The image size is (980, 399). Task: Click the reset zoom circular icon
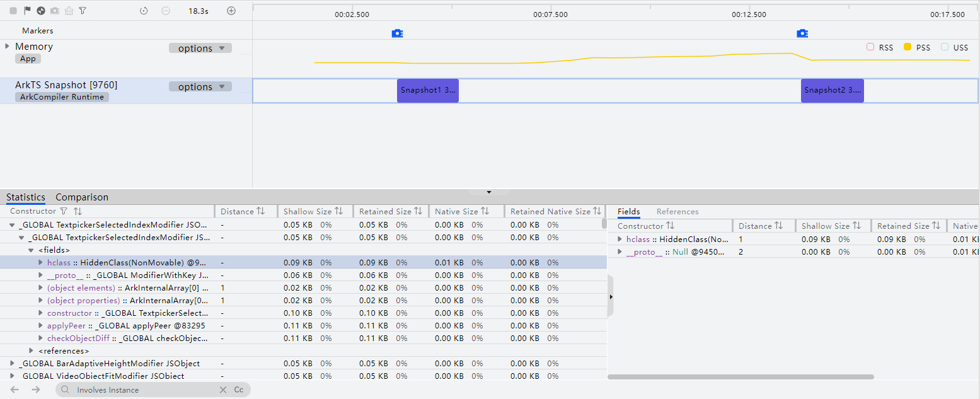[x=144, y=11]
